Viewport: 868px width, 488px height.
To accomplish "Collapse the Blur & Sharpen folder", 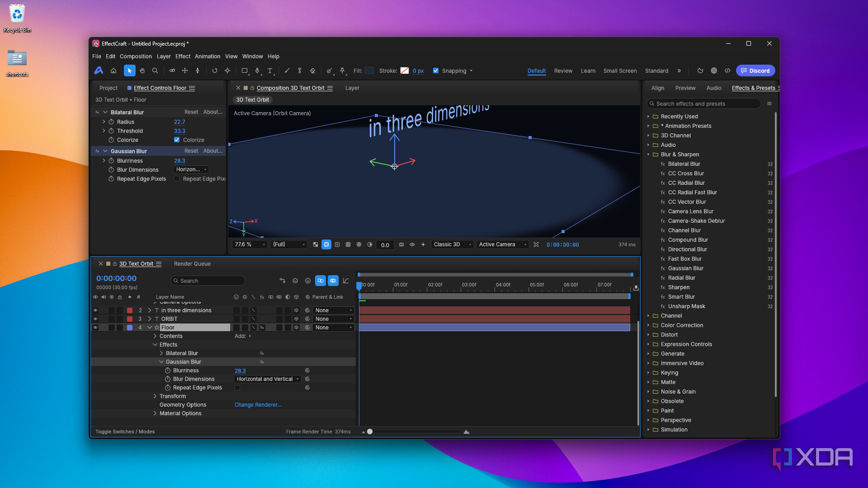I will pyautogui.click(x=648, y=155).
